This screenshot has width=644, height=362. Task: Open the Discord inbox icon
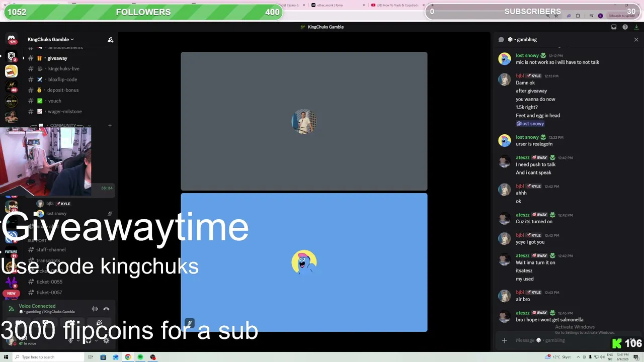614,27
